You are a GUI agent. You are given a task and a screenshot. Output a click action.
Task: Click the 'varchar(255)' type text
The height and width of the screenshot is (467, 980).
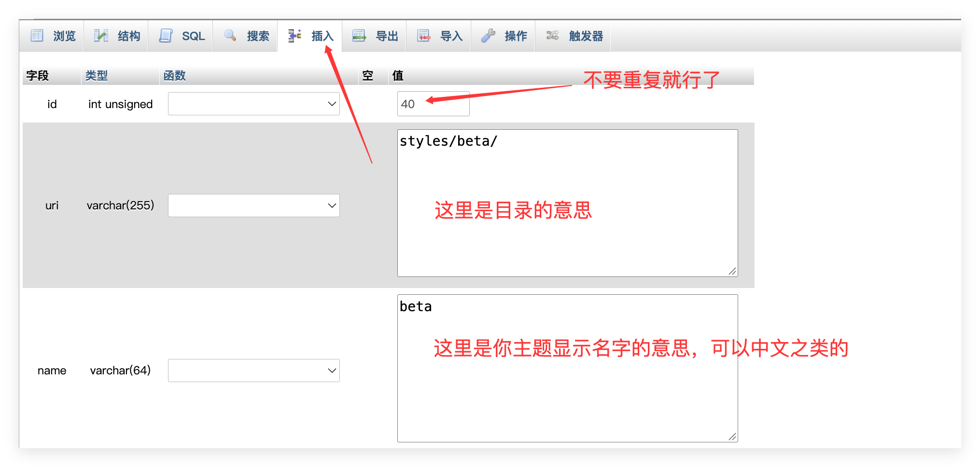point(120,206)
